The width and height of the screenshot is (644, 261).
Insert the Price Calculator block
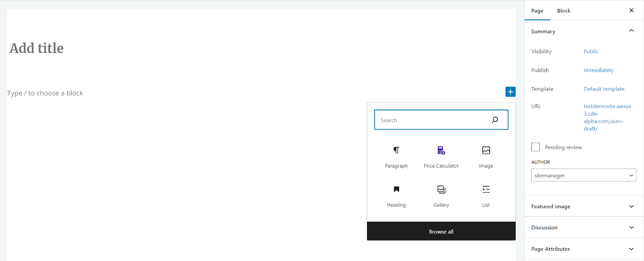point(441,157)
